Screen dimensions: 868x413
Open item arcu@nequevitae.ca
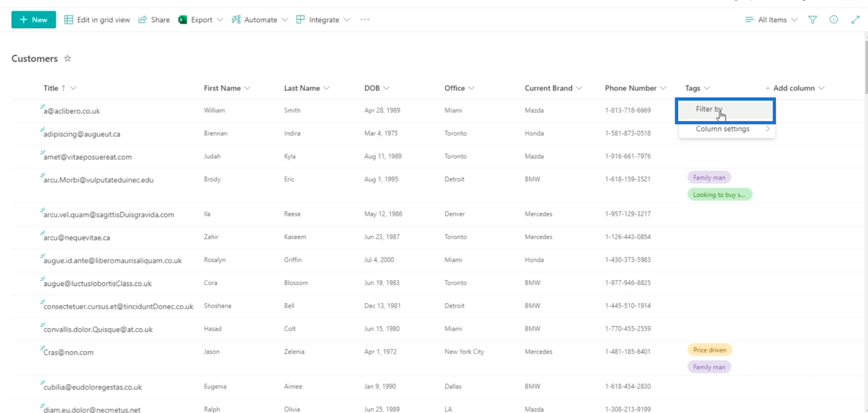[x=76, y=237]
